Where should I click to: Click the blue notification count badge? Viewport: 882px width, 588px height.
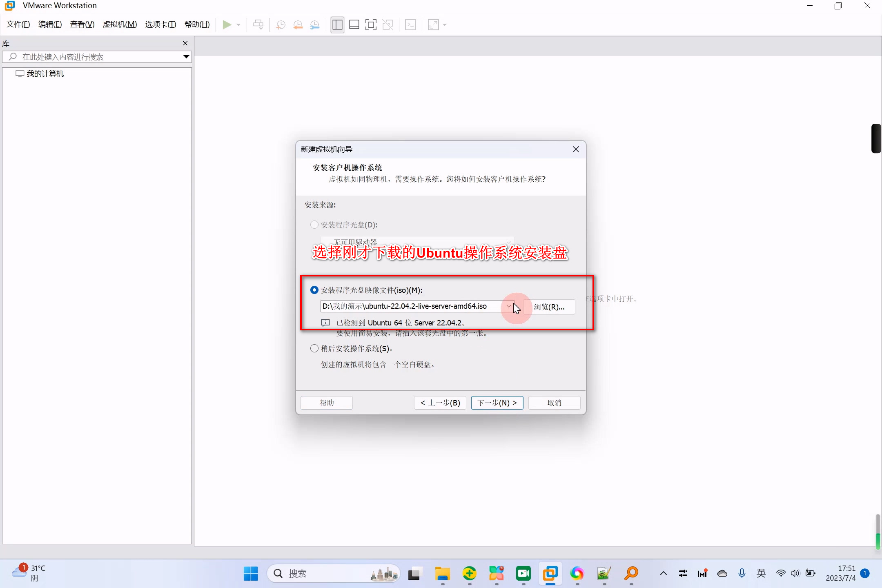(865, 573)
